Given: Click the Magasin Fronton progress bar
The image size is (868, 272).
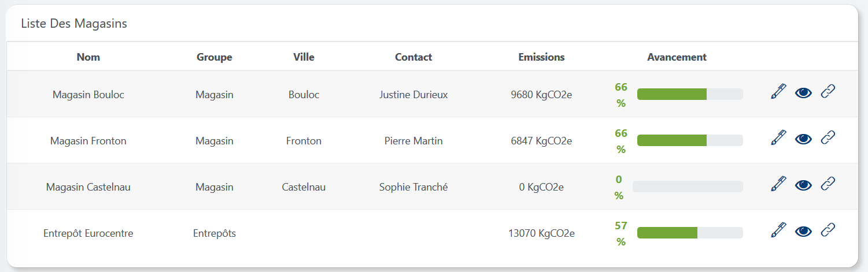Looking at the screenshot, I should pos(689,140).
